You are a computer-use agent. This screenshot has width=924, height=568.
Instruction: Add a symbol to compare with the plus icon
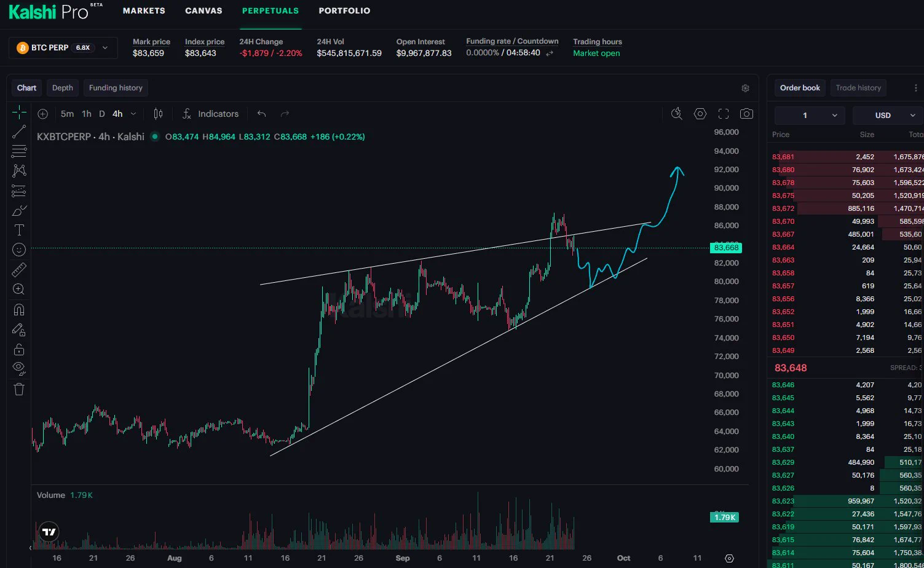tap(42, 114)
